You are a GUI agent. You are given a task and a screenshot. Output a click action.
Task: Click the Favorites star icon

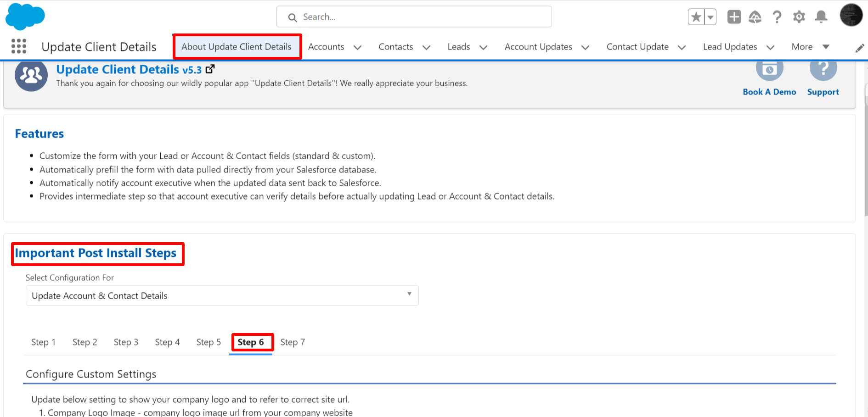[696, 17]
